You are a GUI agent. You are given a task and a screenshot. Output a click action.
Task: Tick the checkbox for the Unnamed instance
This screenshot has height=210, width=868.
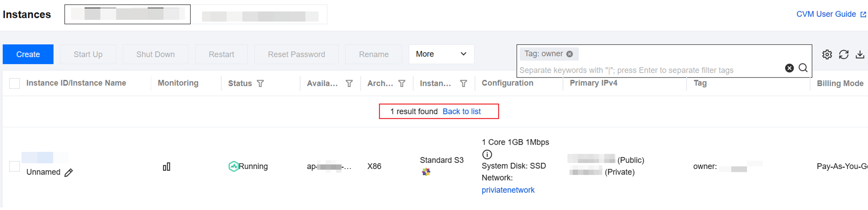click(15, 166)
